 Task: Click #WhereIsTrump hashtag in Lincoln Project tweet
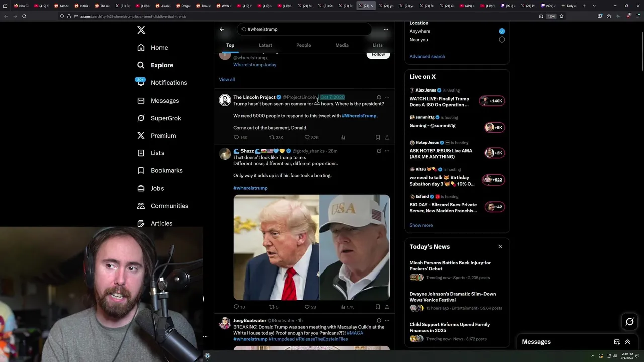(x=359, y=116)
